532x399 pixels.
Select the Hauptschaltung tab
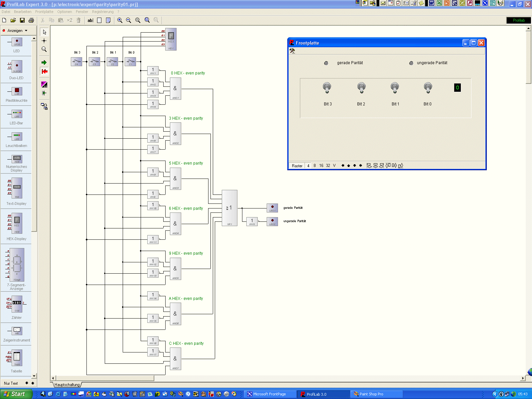tap(67, 385)
